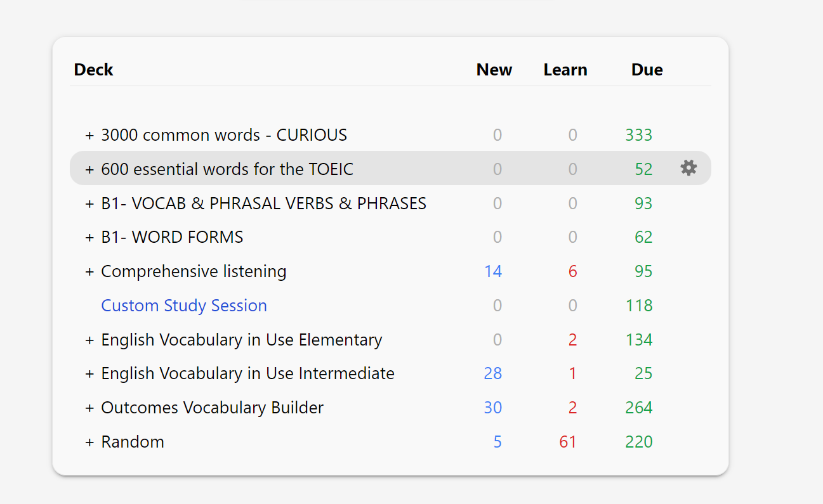The image size is (823, 504).
Task: Open the Outcomes Vocabulary Builder deck
Action: point(212,408)
